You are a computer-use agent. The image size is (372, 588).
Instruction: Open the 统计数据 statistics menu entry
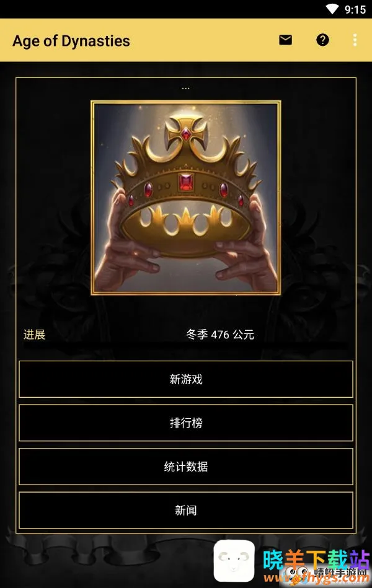[186, 466]
